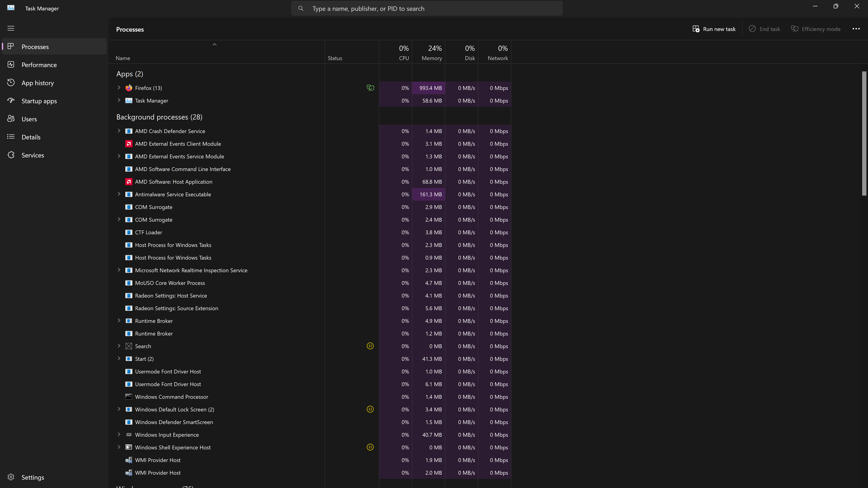Sort by the Disk column header
The height and width of the screenshot is (488, 868).
pyautogui.click(x=462, y=52)
